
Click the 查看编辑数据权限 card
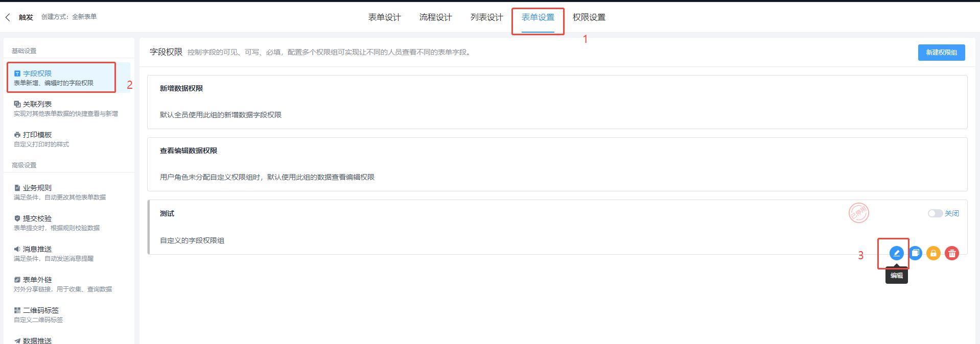tap(557, 164)
